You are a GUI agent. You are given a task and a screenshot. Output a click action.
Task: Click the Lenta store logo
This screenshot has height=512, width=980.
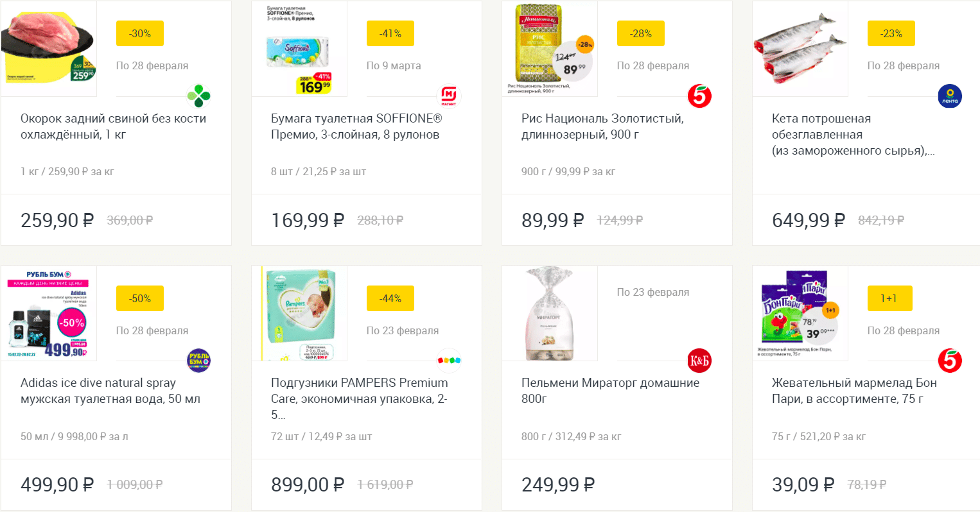point(950,96)
